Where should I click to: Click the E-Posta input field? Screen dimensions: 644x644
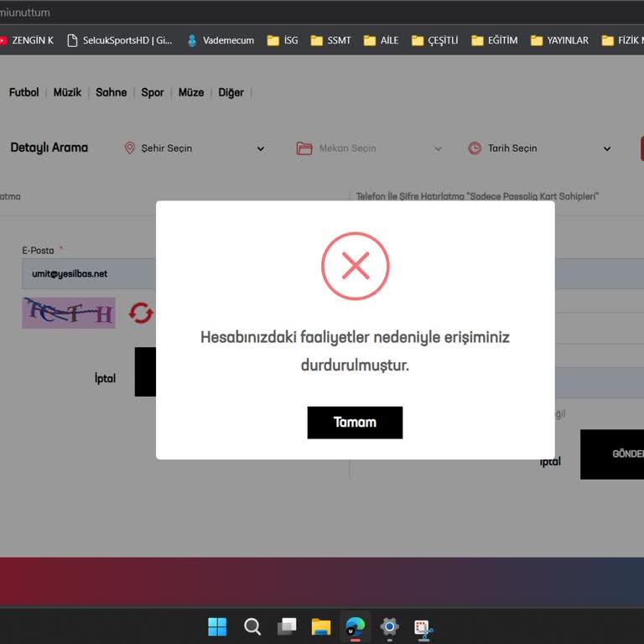pyautogui.click(x=89, y=273)
